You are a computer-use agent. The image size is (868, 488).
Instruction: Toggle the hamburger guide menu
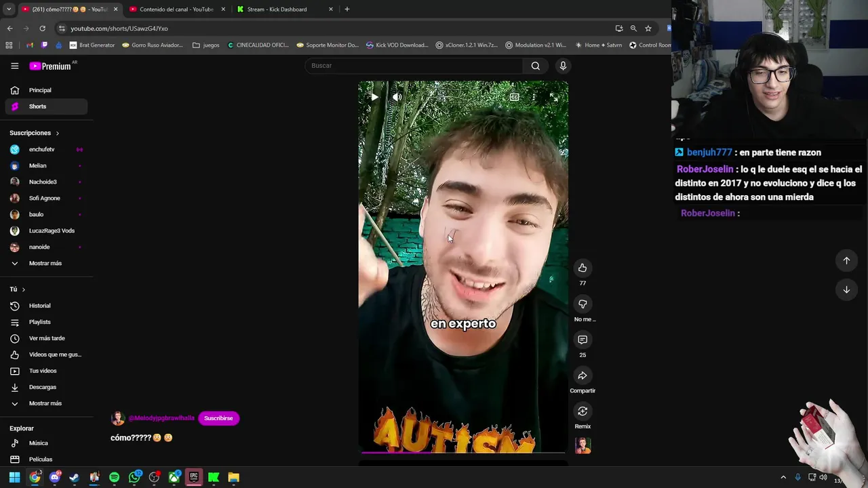[x=14, y=66]
